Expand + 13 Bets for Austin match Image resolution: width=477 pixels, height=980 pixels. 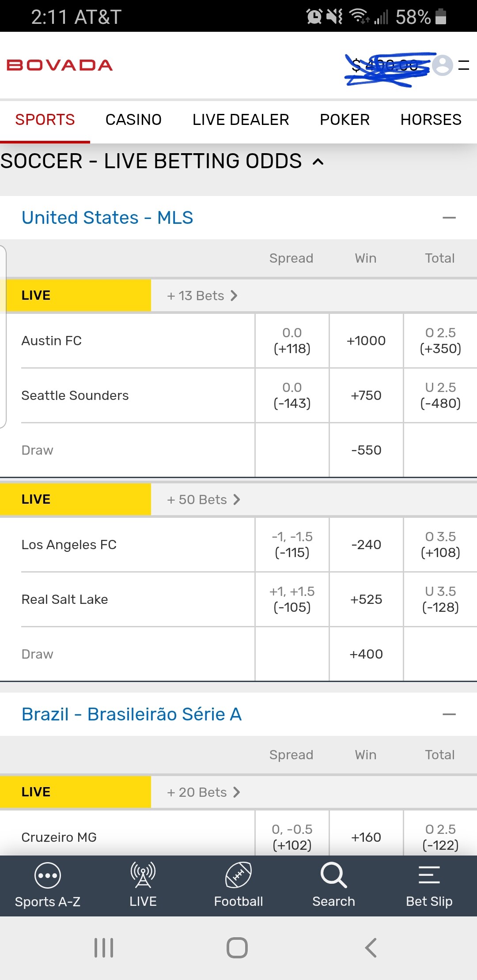click(202, 296)
